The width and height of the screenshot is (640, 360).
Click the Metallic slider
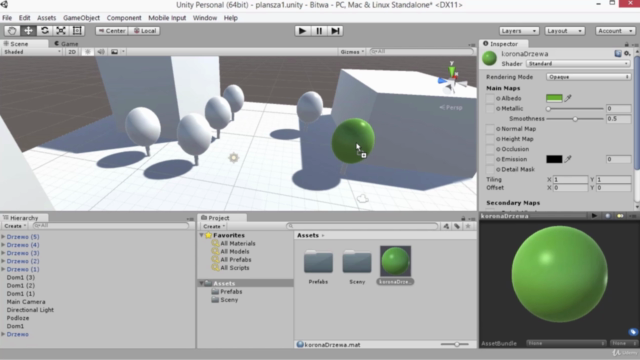[x=575, y=109]
